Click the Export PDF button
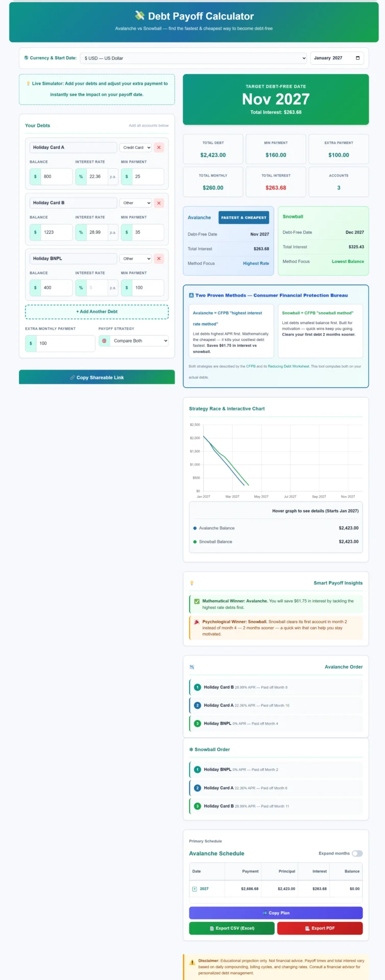Viewport: 385px width, 980px height. click(x=320, y=928)
